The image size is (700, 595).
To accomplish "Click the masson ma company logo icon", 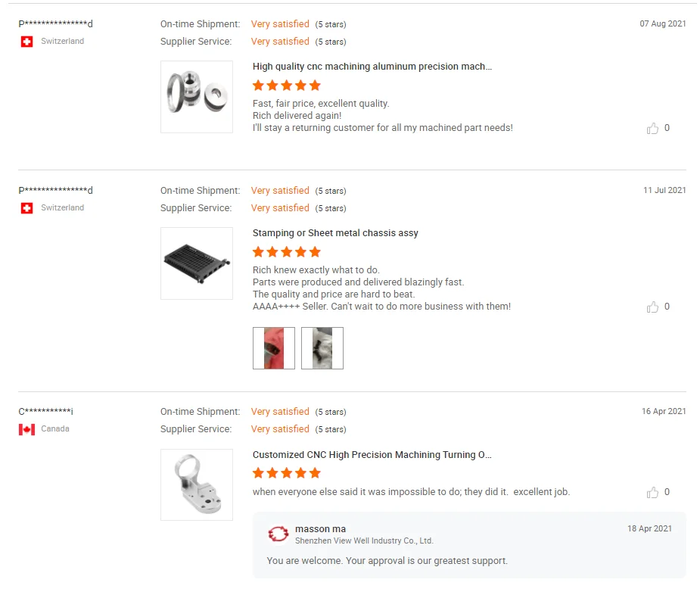I will pyautogui.click(x=278, y=534).
